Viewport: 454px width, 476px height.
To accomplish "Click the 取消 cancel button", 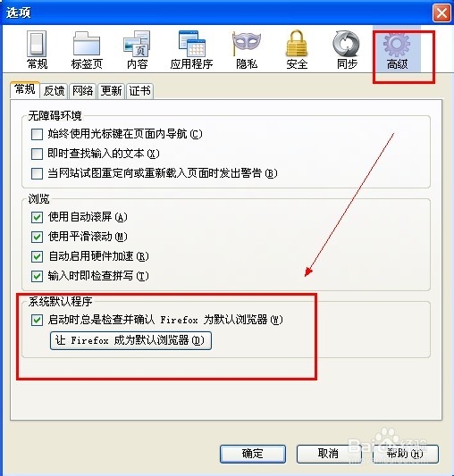I will (x=329, y=454).
